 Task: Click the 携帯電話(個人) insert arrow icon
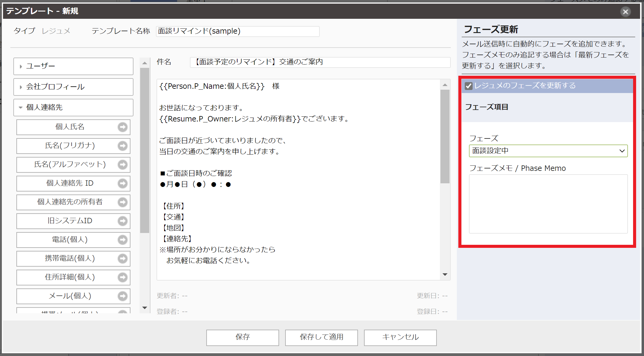[123, 259]
